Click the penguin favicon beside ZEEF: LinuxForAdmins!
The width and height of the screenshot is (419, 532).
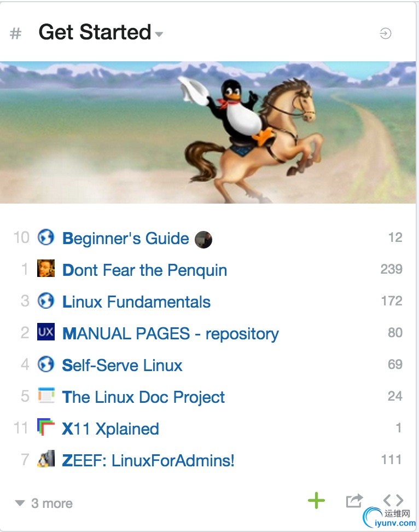click(x=46, y=459)
